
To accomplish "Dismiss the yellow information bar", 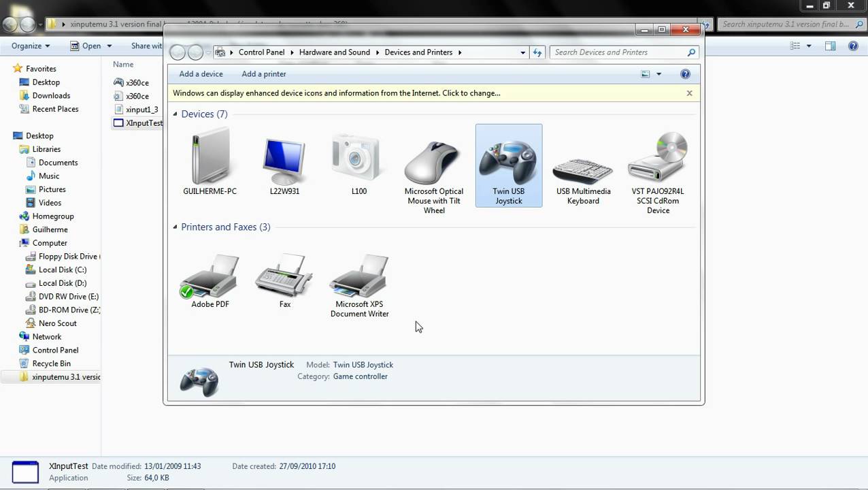I will (x=689, y=93).
